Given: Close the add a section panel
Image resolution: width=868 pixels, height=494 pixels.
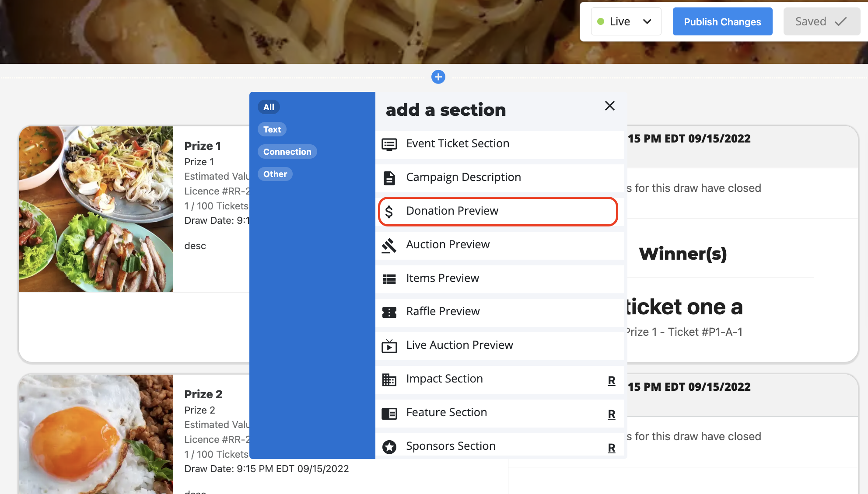Looking at the screenshot, I should click(609, 106).
